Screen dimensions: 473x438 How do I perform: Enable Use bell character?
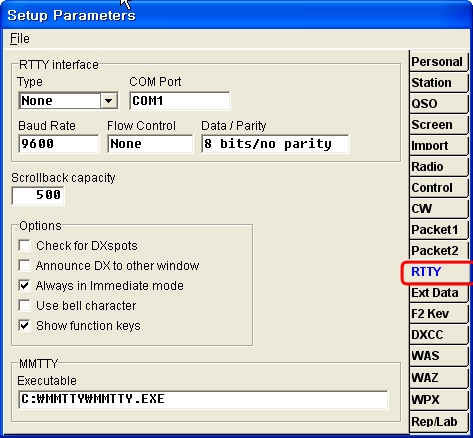[x=25, y=306]
